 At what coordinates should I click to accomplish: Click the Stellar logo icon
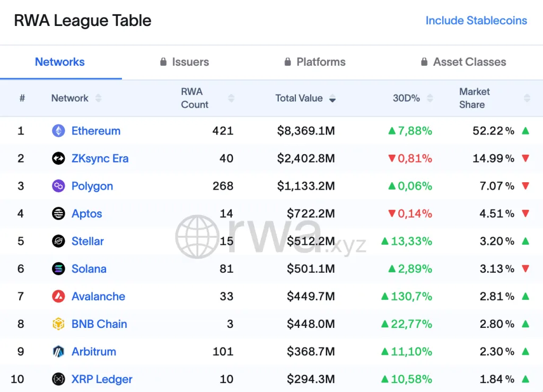[58, 241]
